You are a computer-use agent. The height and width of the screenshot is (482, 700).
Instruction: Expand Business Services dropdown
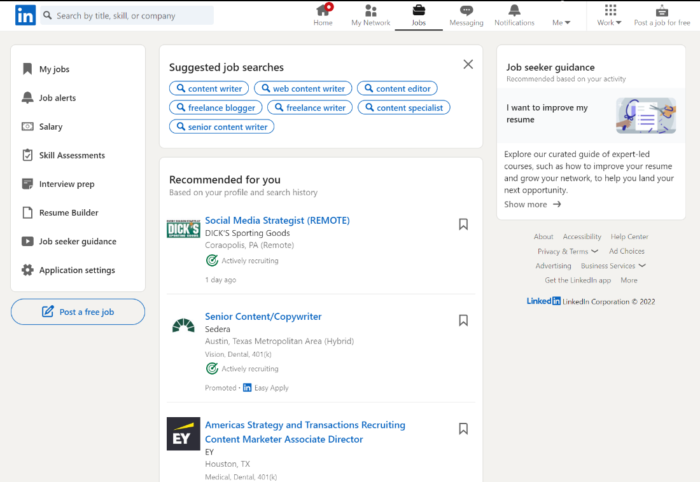(613, 266)
